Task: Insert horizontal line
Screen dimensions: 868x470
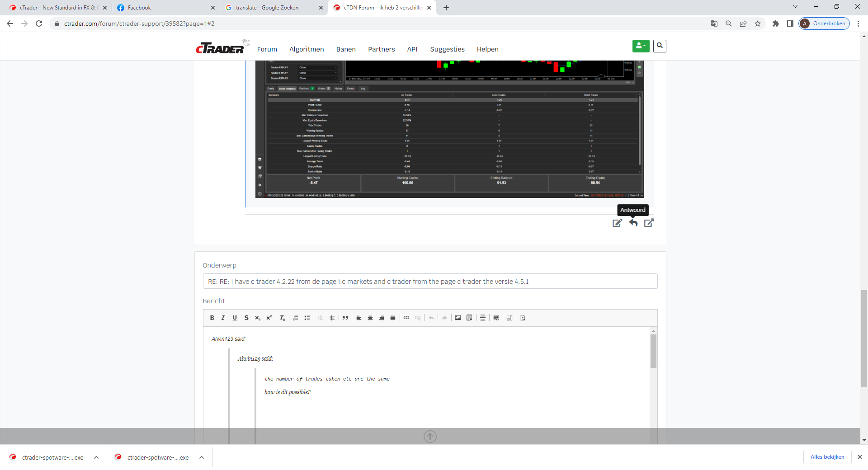Action: (x=483, y=318)
